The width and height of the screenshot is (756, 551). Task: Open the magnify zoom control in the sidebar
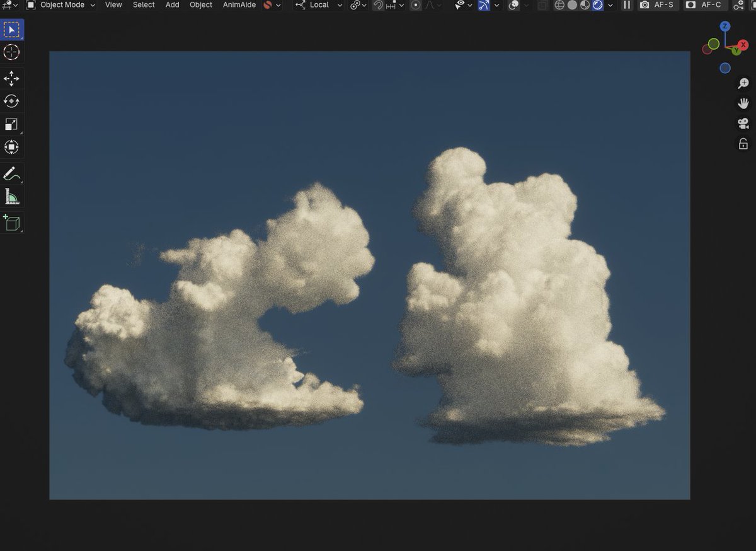pyautogui.click(x=743, y=83)
